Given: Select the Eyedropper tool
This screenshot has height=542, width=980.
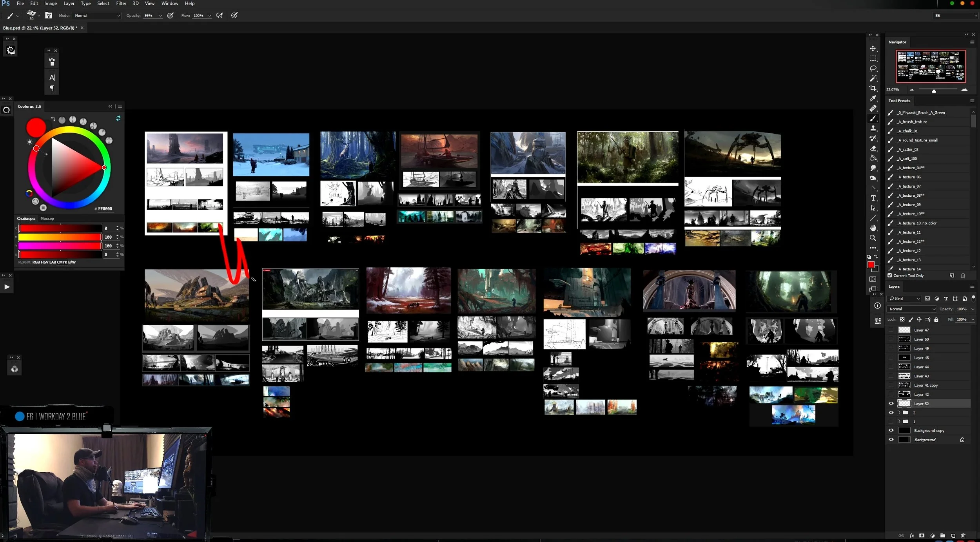Looking at the screenshot, I should pyautogui.click(x=873, y=98).
